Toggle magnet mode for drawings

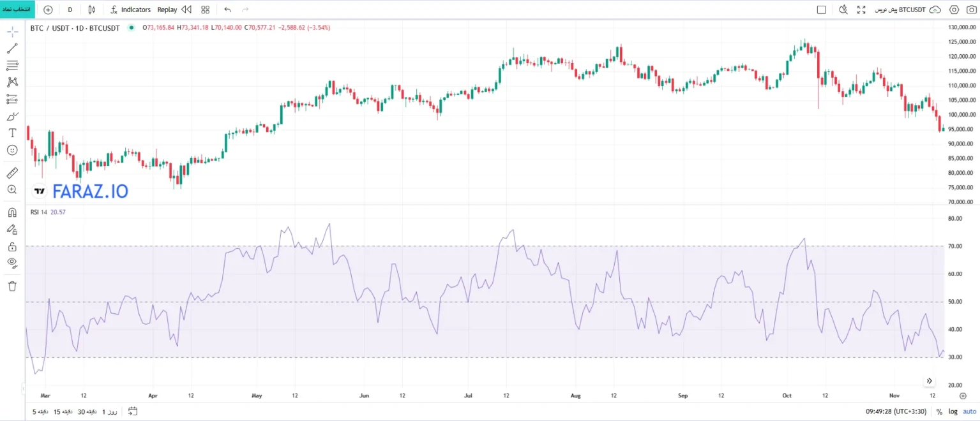(12, 211)
